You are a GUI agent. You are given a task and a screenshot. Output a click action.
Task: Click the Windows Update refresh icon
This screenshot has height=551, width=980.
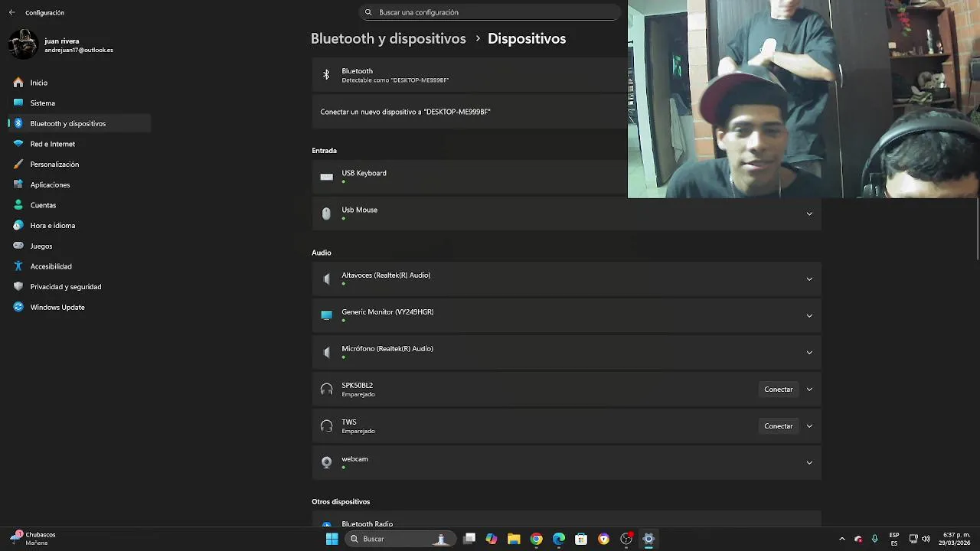pyautogui.click(x=18, y=307)
